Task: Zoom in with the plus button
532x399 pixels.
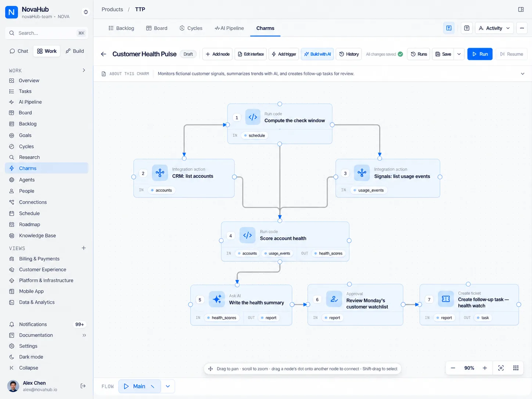Action: pyautogui.click(x=485, y=368)
